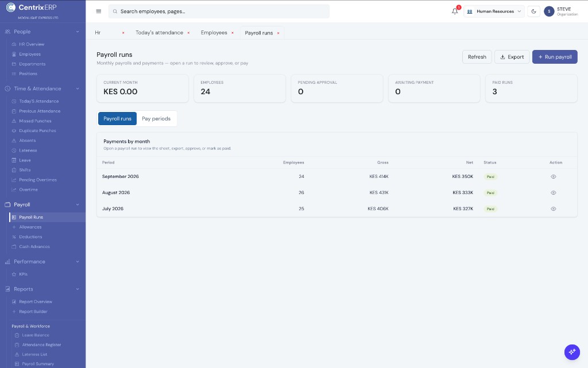Image resolution: width=588 pixels, height=368 pixels.
Task: Collapse the Payroll sidebar section
Action: [x=78, y=204]
